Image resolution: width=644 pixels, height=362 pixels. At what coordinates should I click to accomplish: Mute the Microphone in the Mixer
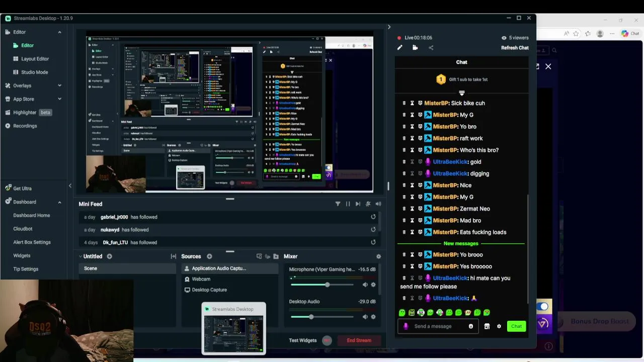point(365,285)
